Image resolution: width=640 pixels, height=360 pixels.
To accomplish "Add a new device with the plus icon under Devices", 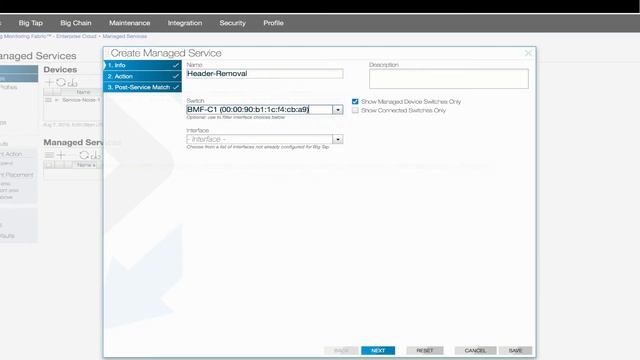I will [49, 82].
